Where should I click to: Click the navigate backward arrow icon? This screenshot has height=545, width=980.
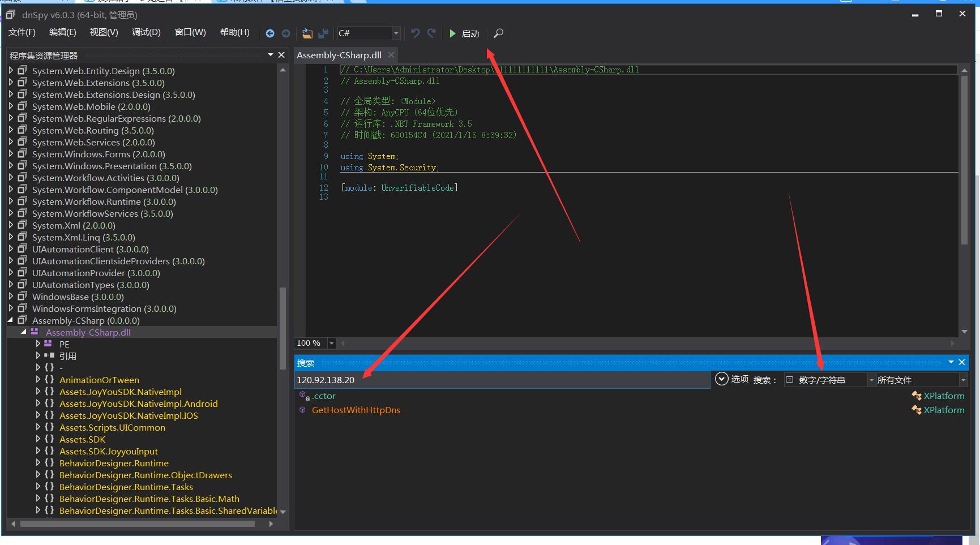coord(270,33)
